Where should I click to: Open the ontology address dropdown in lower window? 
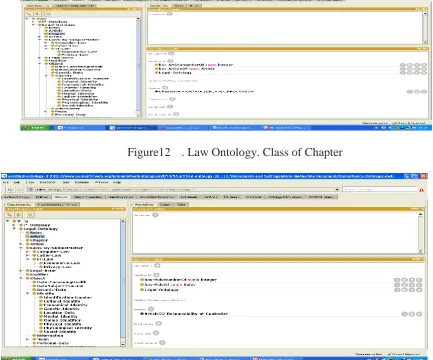coord(337,189)
